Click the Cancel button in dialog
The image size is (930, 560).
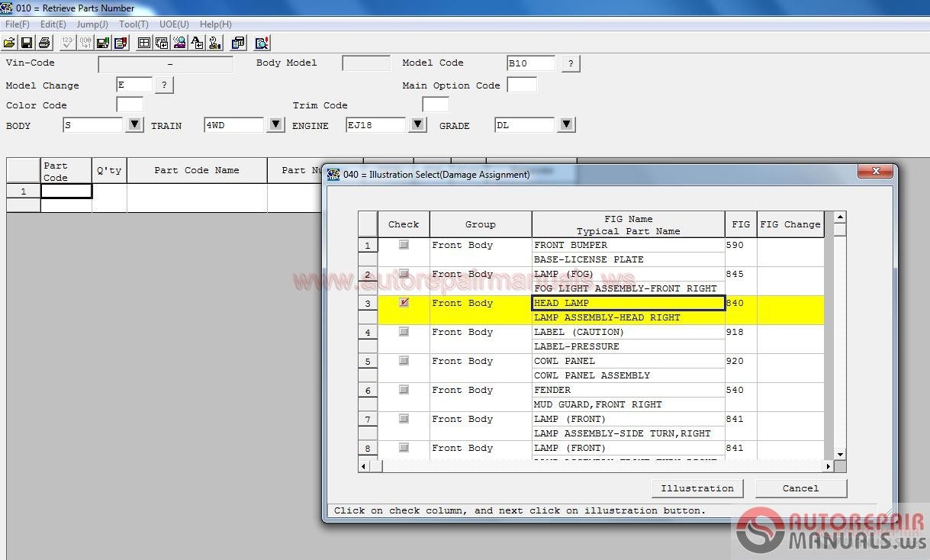[x=800, y=488]
